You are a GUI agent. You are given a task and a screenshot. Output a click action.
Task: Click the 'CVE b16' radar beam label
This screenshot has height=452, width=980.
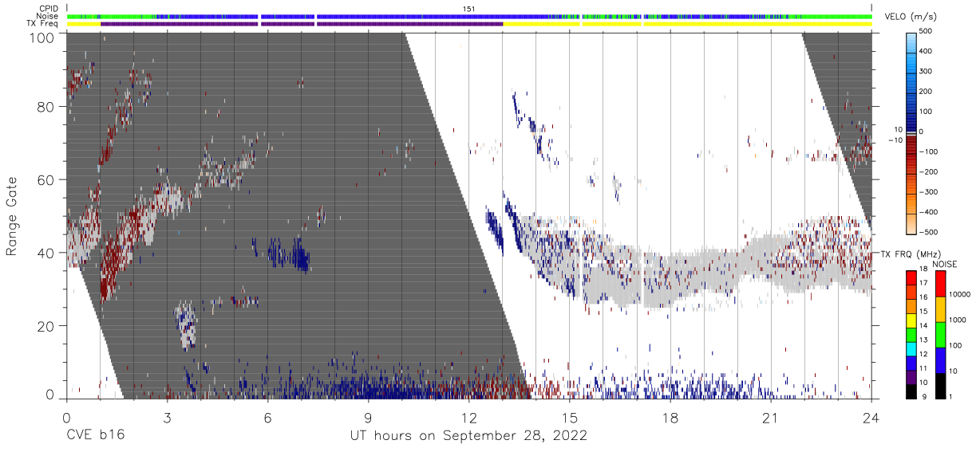[x=95, y=435]
